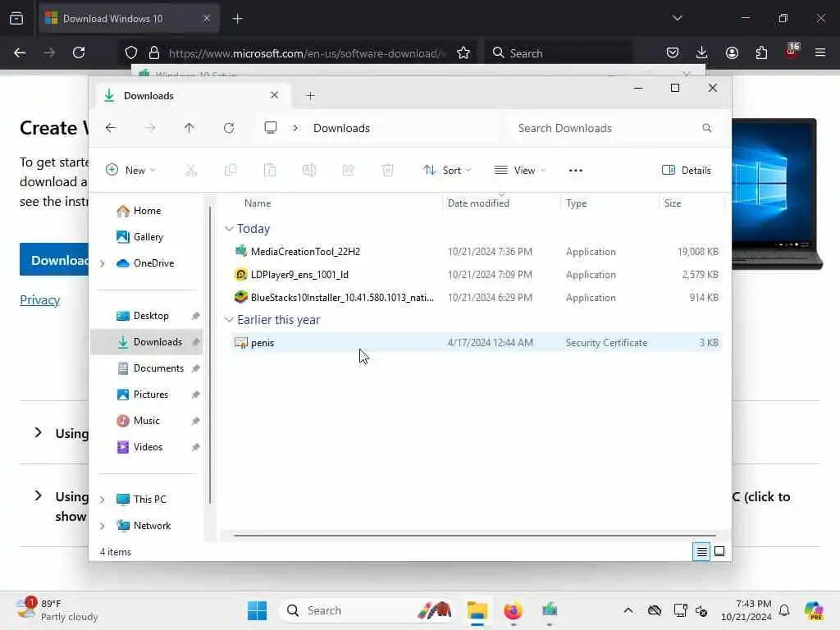Open notifications bell in system tray
Screen dimensions: 840x630
coord(784,610)
